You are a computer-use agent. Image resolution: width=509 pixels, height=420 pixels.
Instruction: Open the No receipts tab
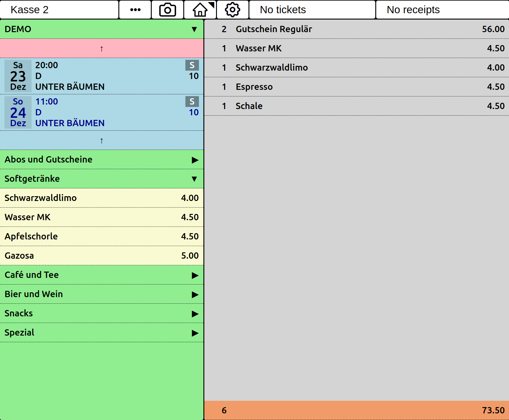click(x=442, y=10)
